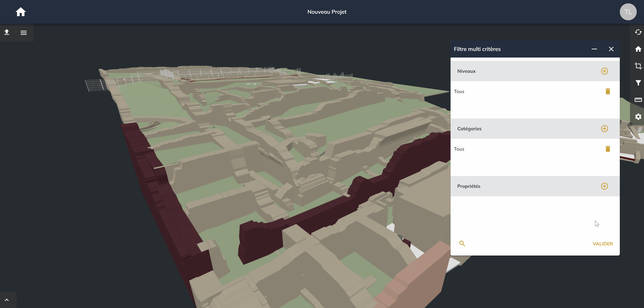
Task: Click the Catégories section header
Action: (x=535, y=128)
